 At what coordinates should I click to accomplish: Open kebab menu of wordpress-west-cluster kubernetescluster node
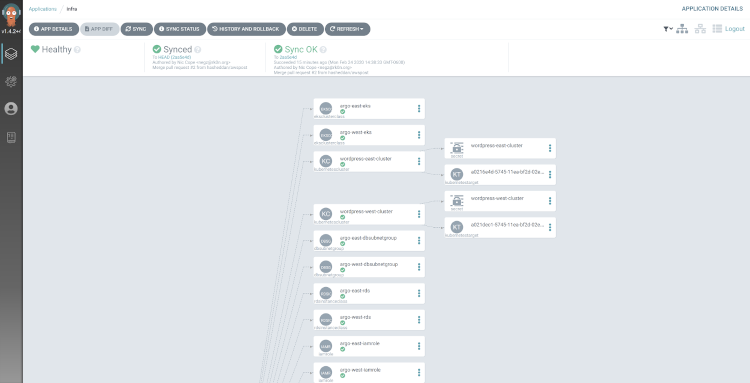point(419,214)
